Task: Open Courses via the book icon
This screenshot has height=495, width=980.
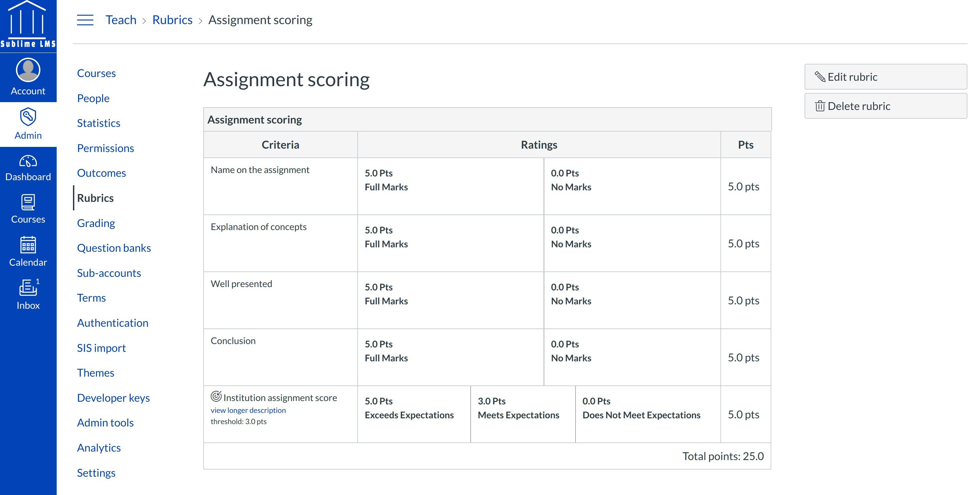Action: (x=28, y=203)
